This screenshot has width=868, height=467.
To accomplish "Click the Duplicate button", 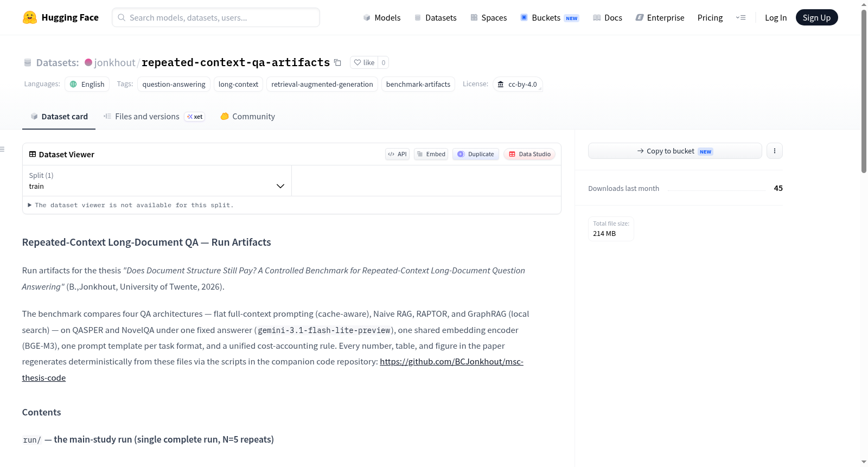I will 476,154.
